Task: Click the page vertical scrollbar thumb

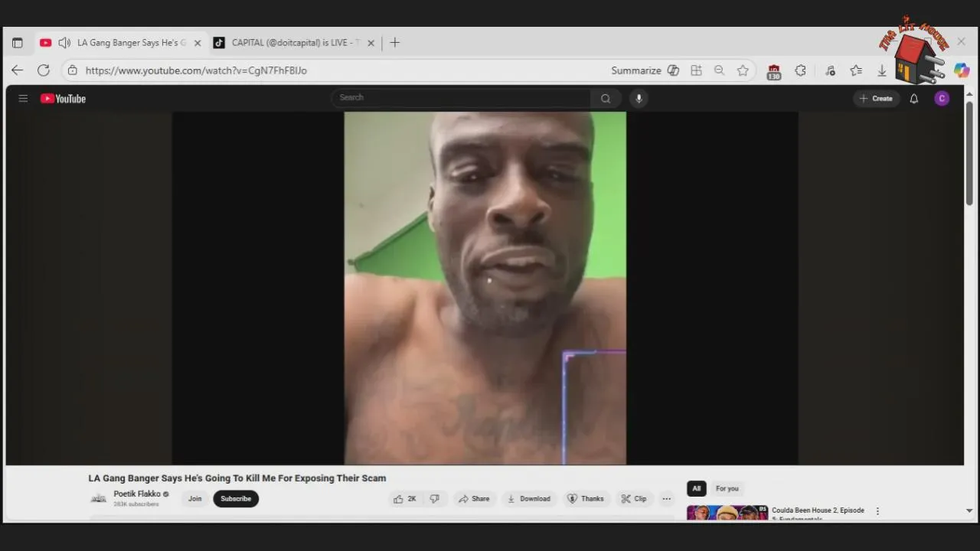Action: coord(969,152)
